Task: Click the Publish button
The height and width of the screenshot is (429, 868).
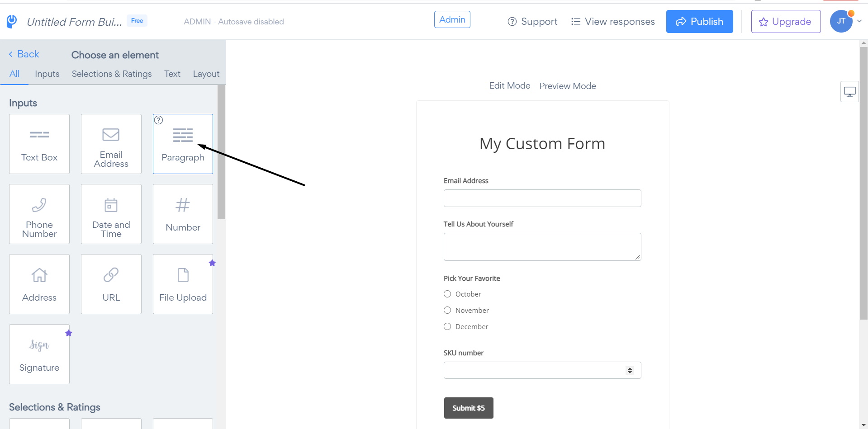Action: pyautogui.click(x=700, y=21)
